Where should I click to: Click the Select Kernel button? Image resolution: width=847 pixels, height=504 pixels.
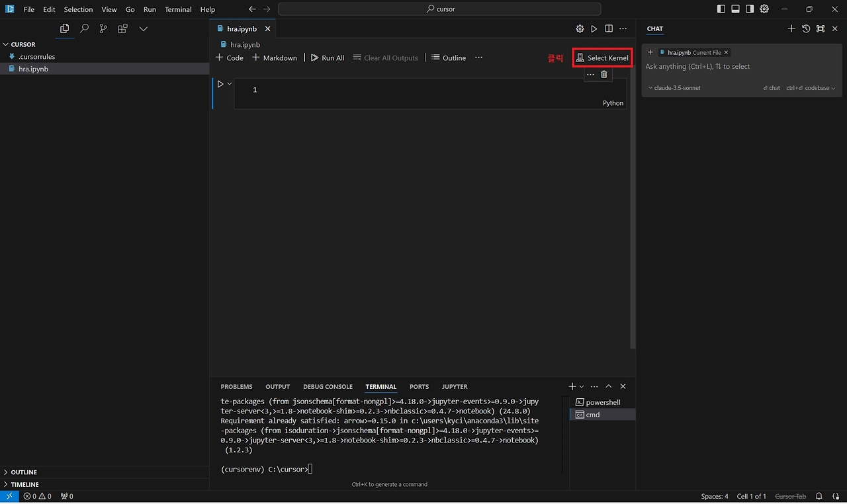pos(602,58)
